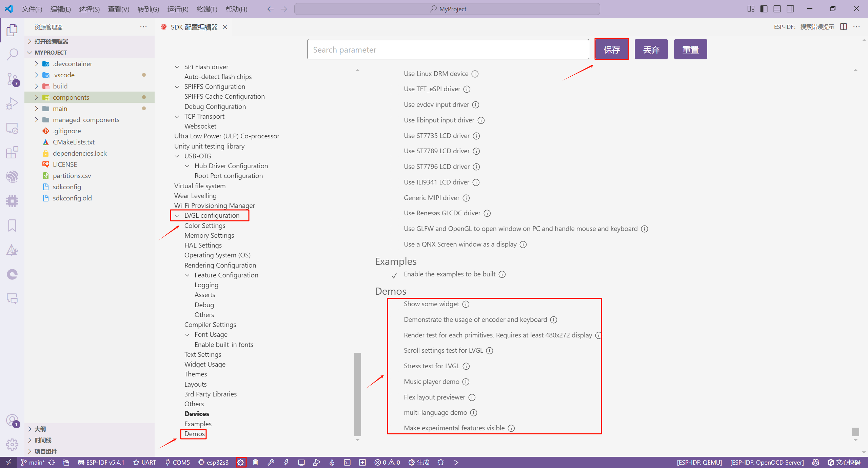Expand the components folder

pos(37,97)
